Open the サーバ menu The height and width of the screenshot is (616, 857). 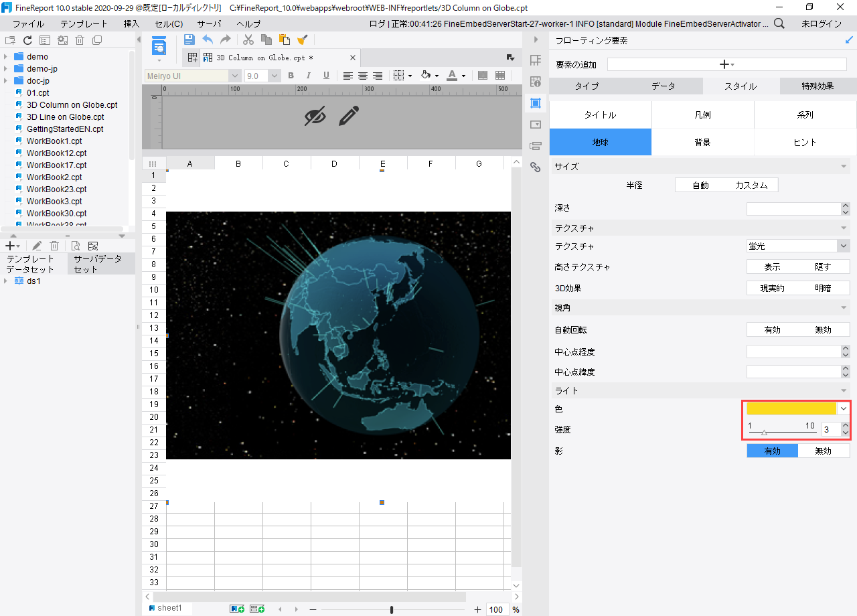point(209,23)
